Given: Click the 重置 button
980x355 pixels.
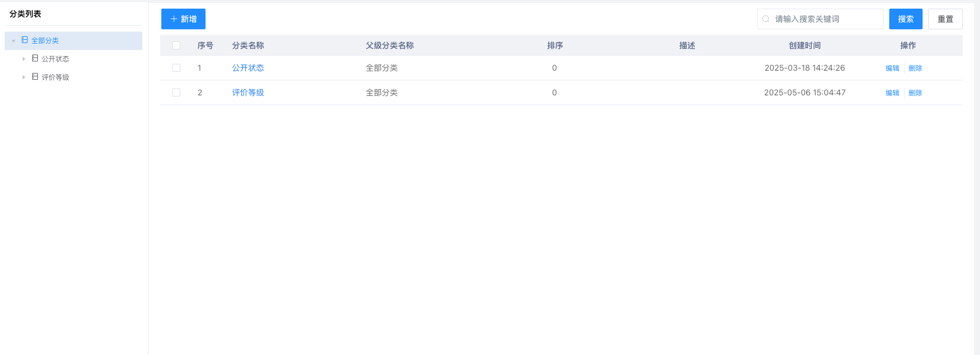Looking at the screenshot, I should tap(945, 19).
